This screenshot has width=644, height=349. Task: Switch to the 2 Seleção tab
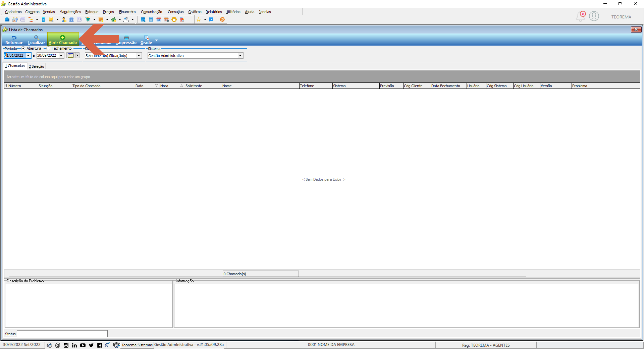pyautogui.click(x=37, y=66)
